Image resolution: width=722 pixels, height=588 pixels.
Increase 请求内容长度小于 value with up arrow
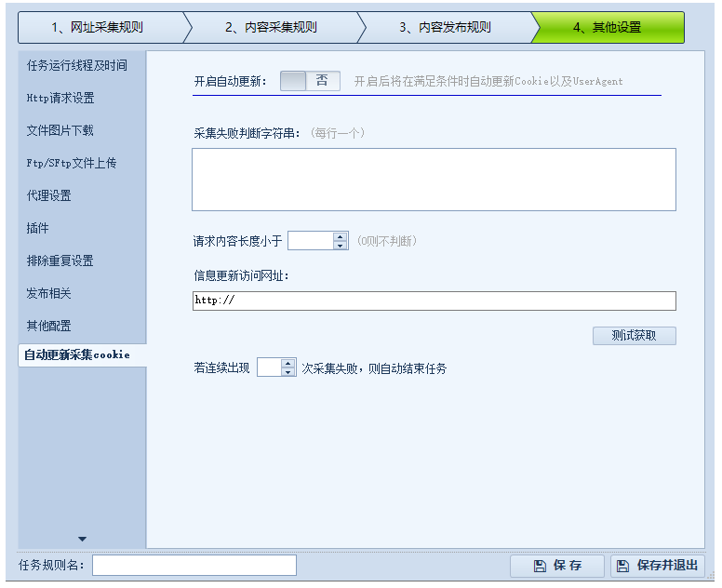(341, 236)
